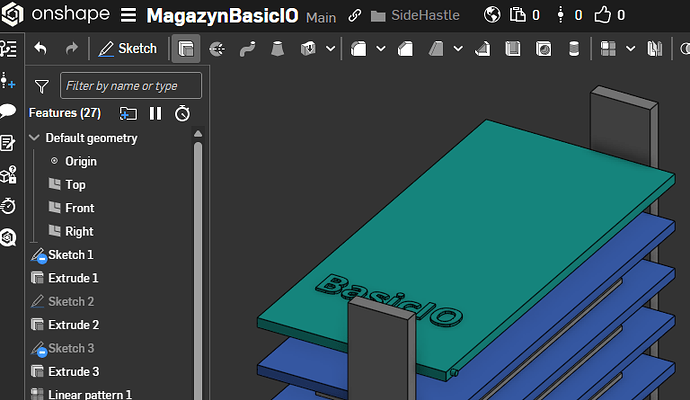Select the Extrude tool in toolbar
This screenshot has width=690, height=400.
[185, 48]
